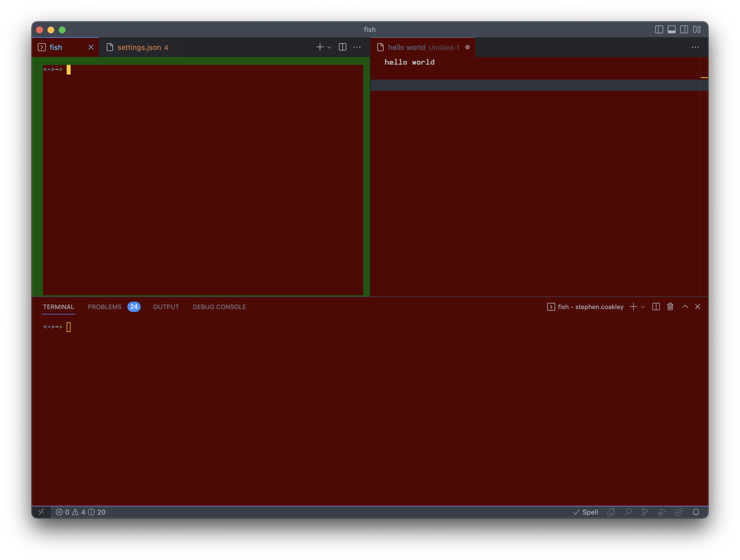Screen dimensions: 740x560
Task: Maximize the panel with the chevron toggle
Action: 685,307
